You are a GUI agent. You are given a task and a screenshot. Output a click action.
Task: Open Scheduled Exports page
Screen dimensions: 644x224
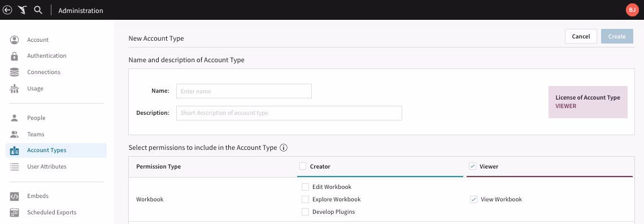pos(52,213)
